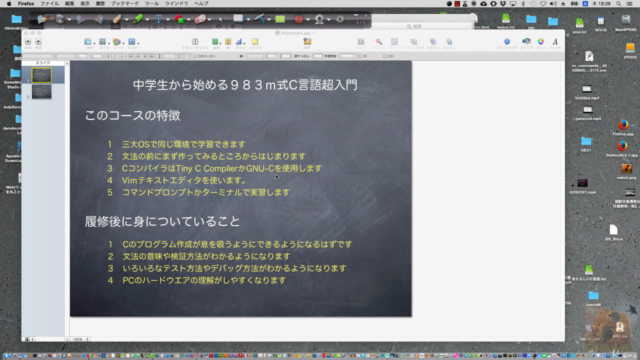
Task: Click title 中学生から始める983m式C言語超入門
Action: [245, 85]
